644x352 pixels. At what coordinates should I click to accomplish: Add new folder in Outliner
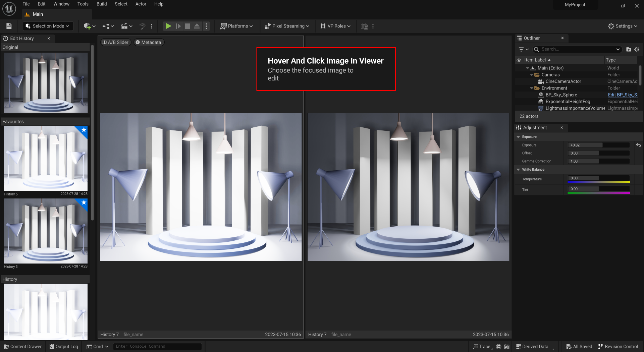click(x=629, y=49)
